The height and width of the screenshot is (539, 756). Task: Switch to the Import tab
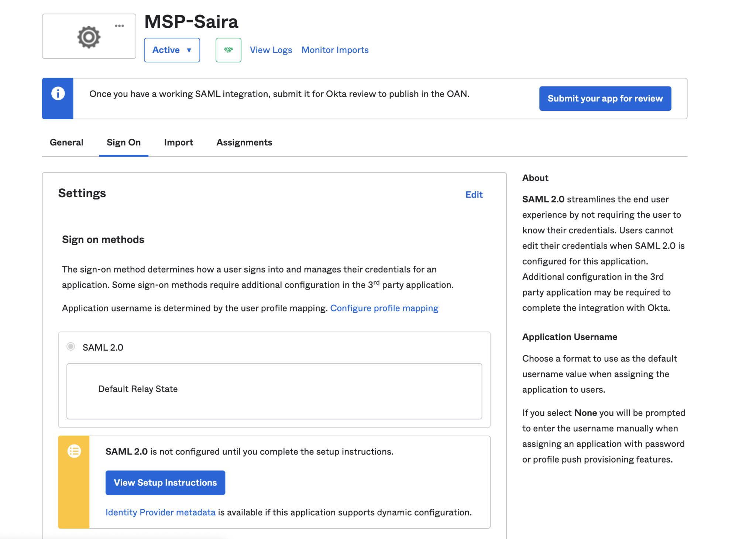178,142
